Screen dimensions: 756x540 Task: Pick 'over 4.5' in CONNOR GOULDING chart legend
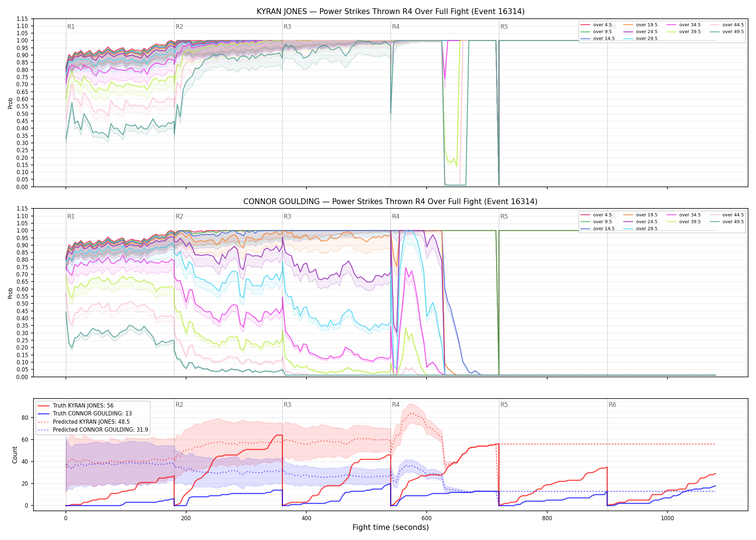click(x=596, y=215)
